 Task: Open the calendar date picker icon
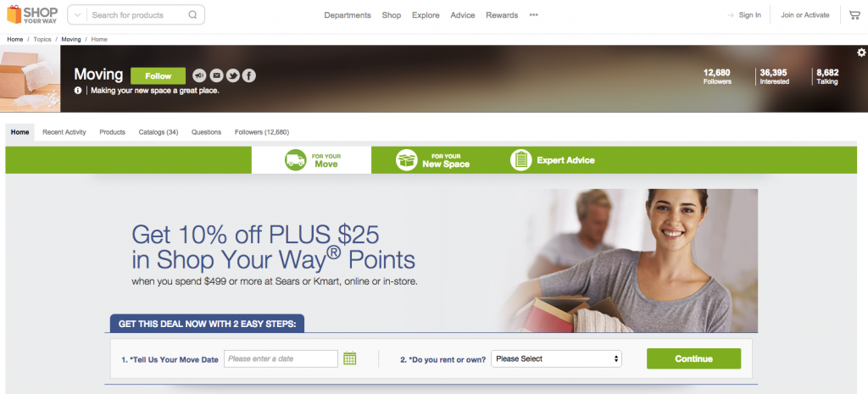pyautogui.click(x=350, y=358)
